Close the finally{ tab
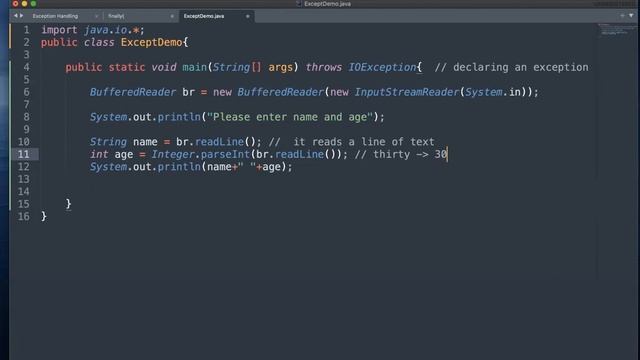Viewport: 640px width, 360px height. 172,16
